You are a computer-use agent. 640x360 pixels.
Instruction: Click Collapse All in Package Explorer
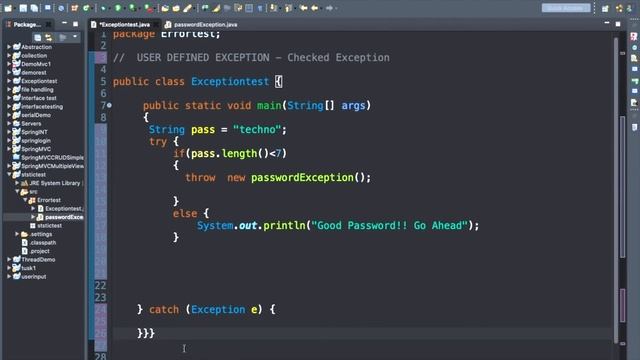(38, 38)
